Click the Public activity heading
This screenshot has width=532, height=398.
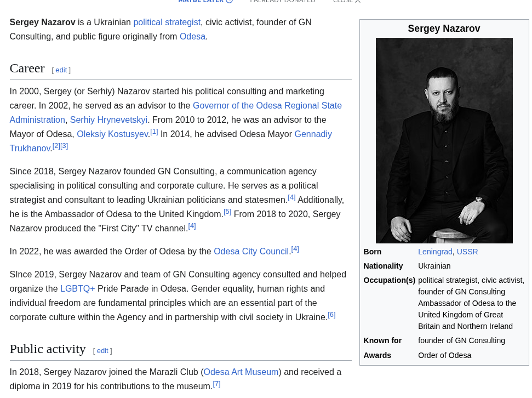48,349
